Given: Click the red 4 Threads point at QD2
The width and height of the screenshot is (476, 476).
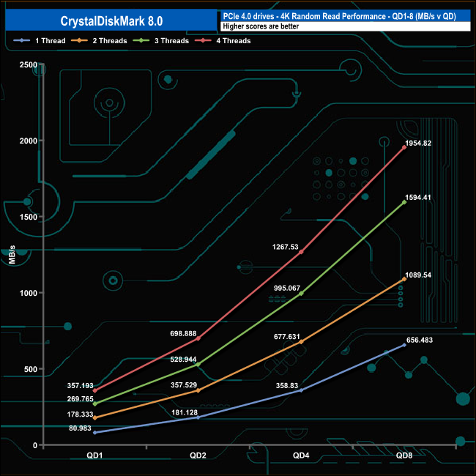Looking at the screenshot, I should (x=198, y=338).
